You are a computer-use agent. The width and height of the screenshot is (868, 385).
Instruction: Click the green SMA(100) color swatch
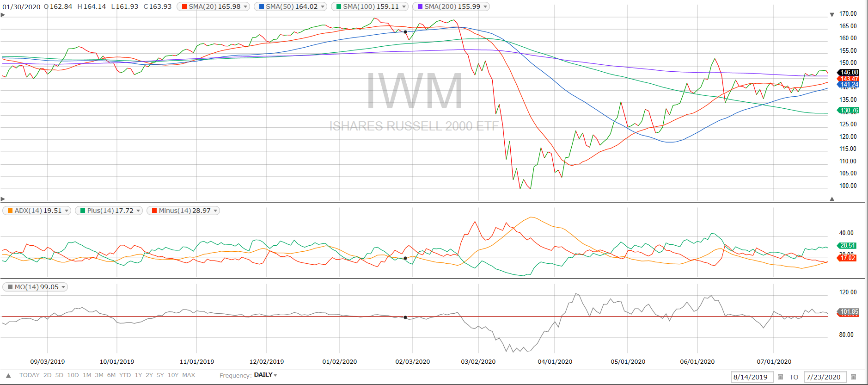click(x=339, y=6)
